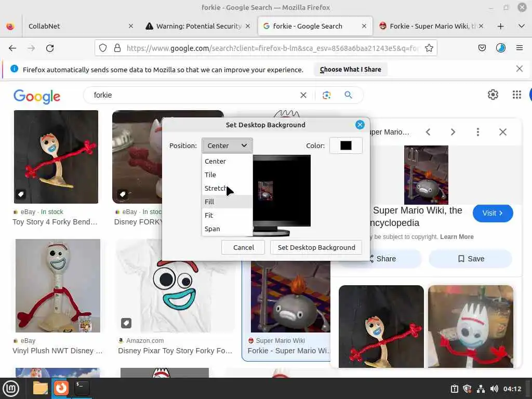The height and width of the screenshot is (399, 532).
Task: Open Vinyl Plush NWT Disney image result
Action: click(58, 286)
